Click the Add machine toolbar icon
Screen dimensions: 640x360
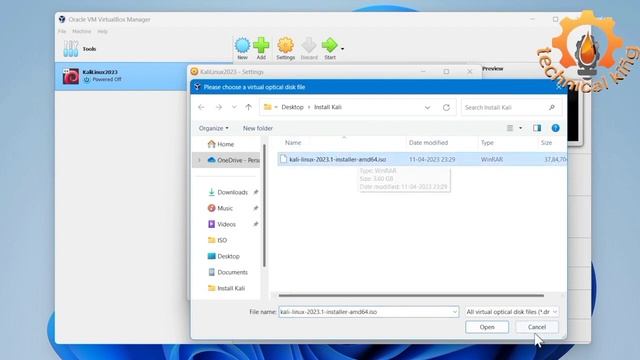tap(261, 48)
